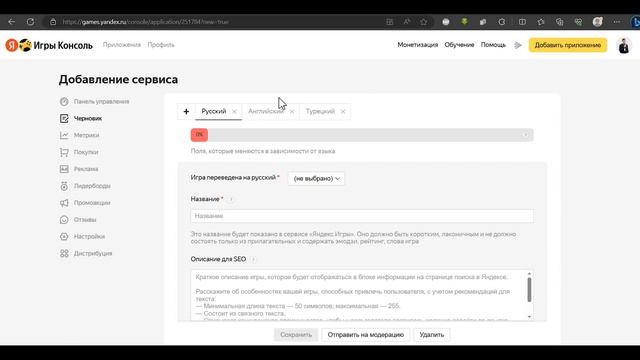
Task: Click the red 0% progress bar
Action: click(199, 135)
